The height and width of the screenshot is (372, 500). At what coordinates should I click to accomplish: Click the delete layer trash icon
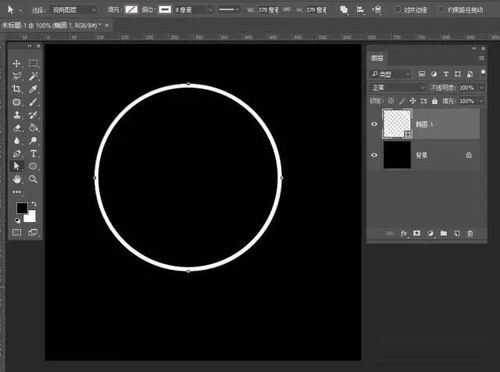coord(470,234)
